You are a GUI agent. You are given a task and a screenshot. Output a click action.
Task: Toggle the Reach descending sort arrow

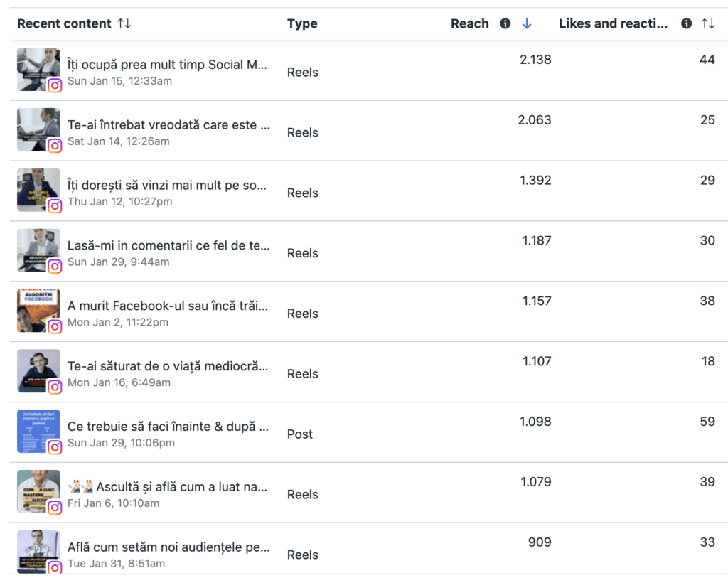[527, 23]
